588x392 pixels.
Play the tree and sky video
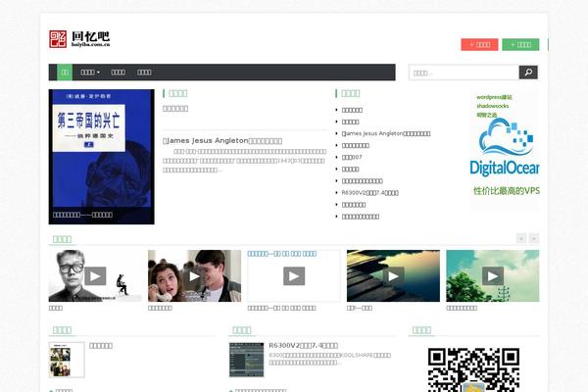tap(493, 276)
